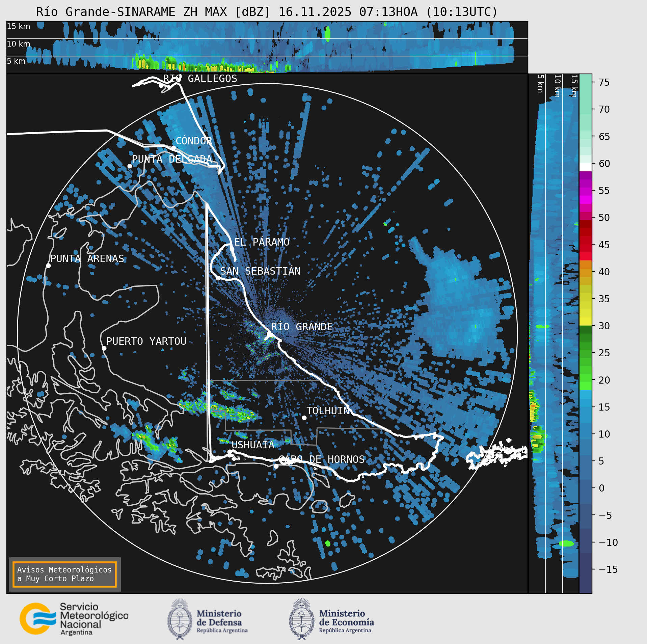The width and height of the screenshot is (647, 644).
Task: Click the Punta Arenas location dot
Action: tap(48, 265)
